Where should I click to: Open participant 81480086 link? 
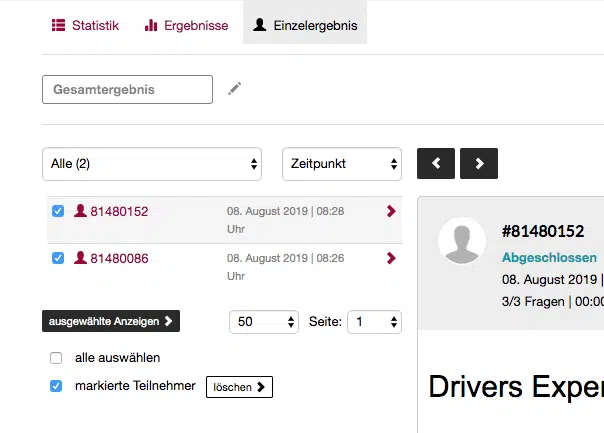coord(119,258)
